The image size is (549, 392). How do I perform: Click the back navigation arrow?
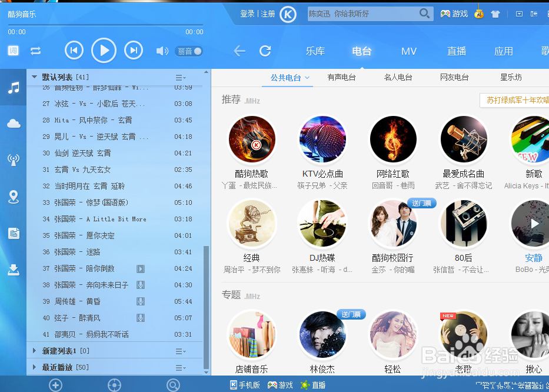[x=239, y=51]
